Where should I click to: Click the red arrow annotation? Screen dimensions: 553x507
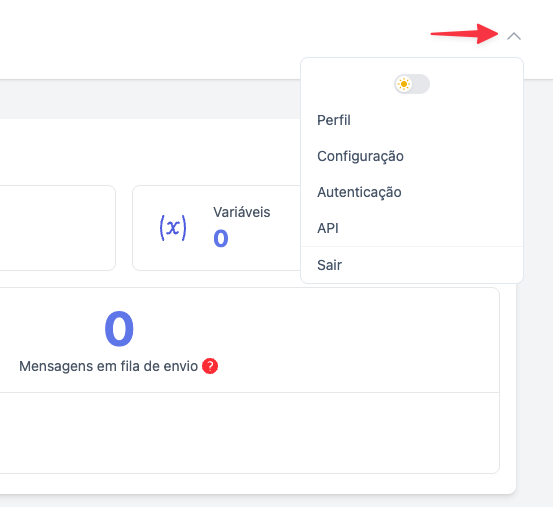click(464, 34)
